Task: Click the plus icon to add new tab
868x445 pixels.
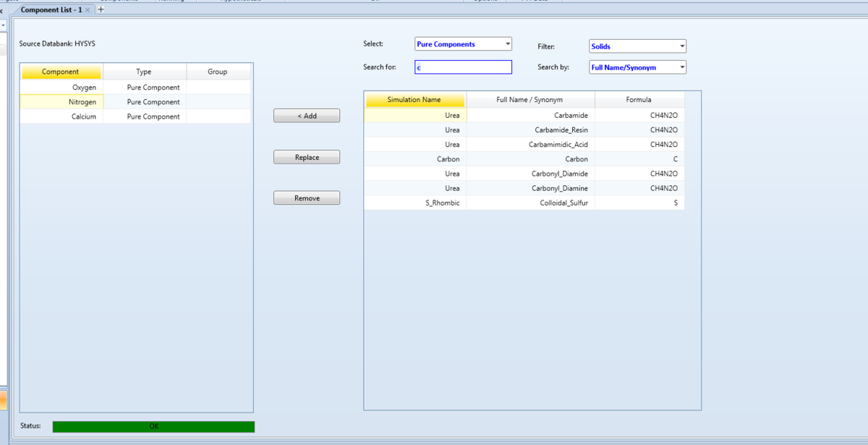Action: pyautogui.click(x=101, y=9)
